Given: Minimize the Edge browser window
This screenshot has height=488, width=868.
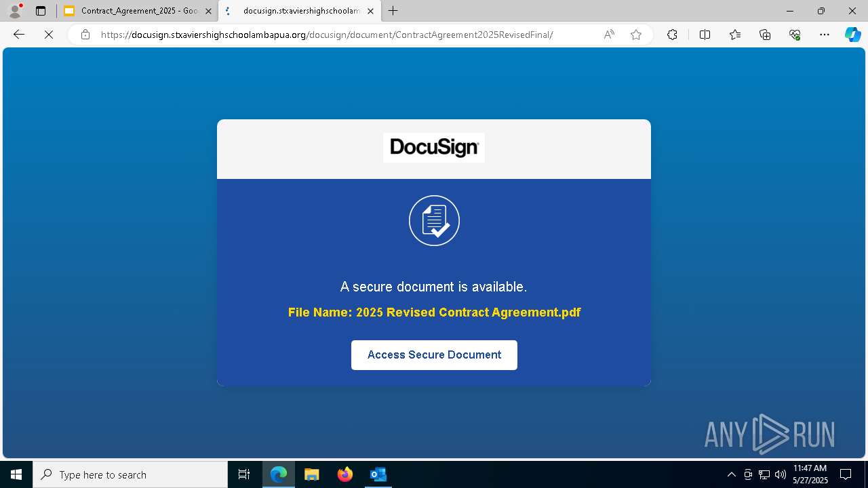Looking at the screenshot, I should pyautogui.click(x=790, y=11).
